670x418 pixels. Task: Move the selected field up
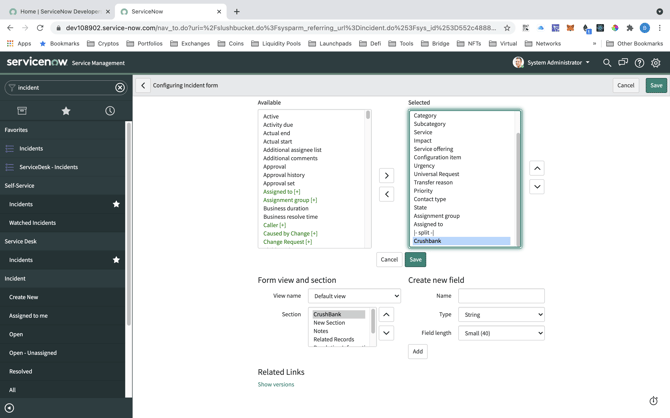point(537,168)
